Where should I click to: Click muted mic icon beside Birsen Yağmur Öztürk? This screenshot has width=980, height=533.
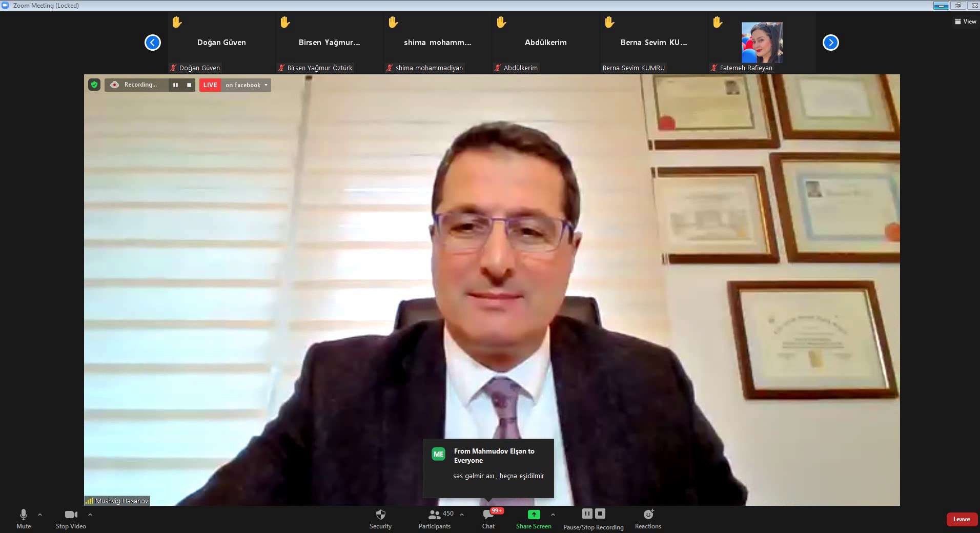pos(281,68)
